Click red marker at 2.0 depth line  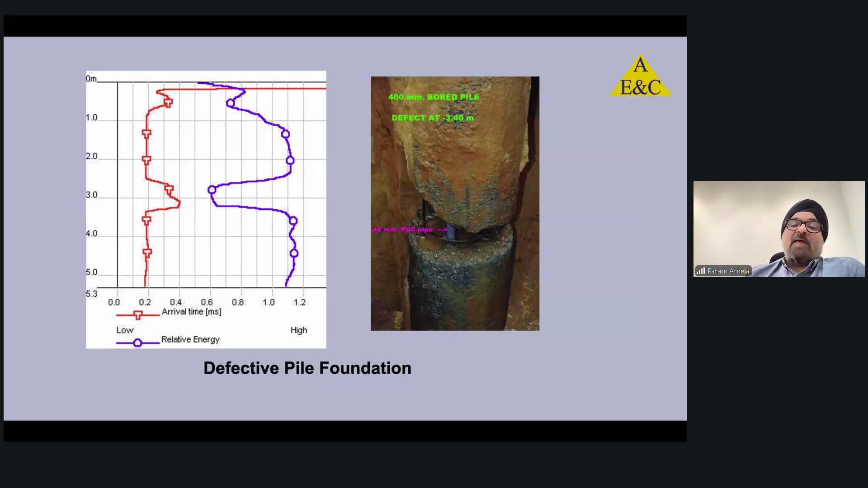pyautogui.click(x=146, y=160)
